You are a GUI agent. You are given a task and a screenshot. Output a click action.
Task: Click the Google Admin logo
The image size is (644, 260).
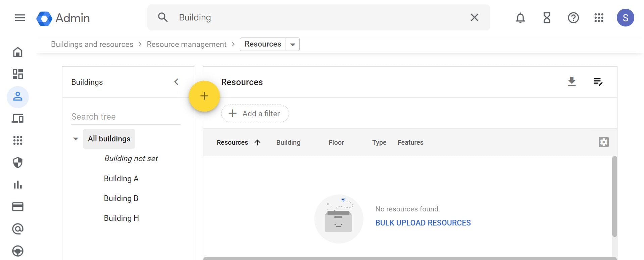point(63,18)
